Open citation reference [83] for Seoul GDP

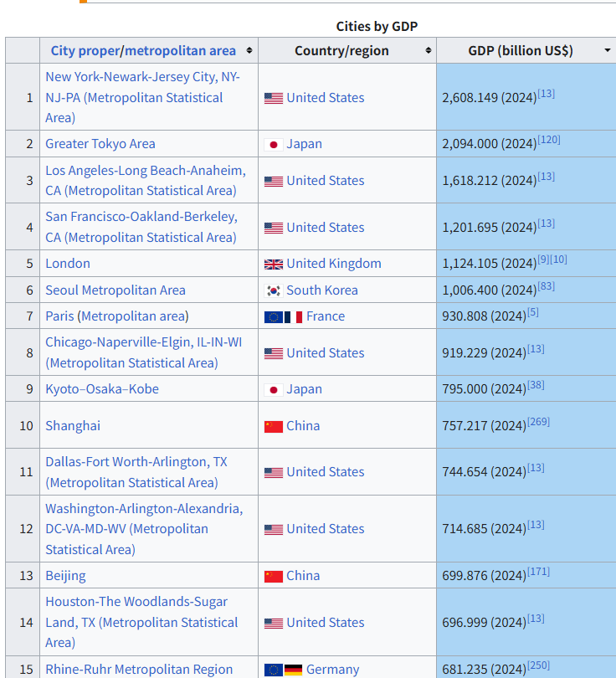tap(546, 286)
